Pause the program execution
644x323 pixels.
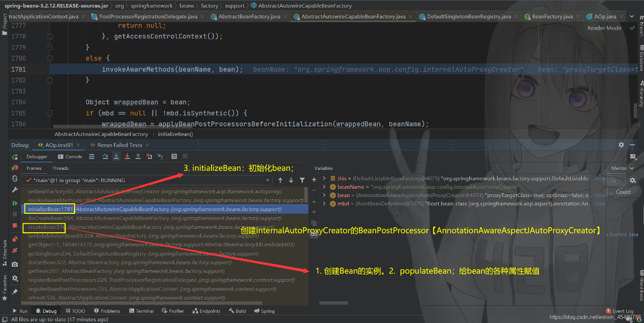(x=15, y=214)
